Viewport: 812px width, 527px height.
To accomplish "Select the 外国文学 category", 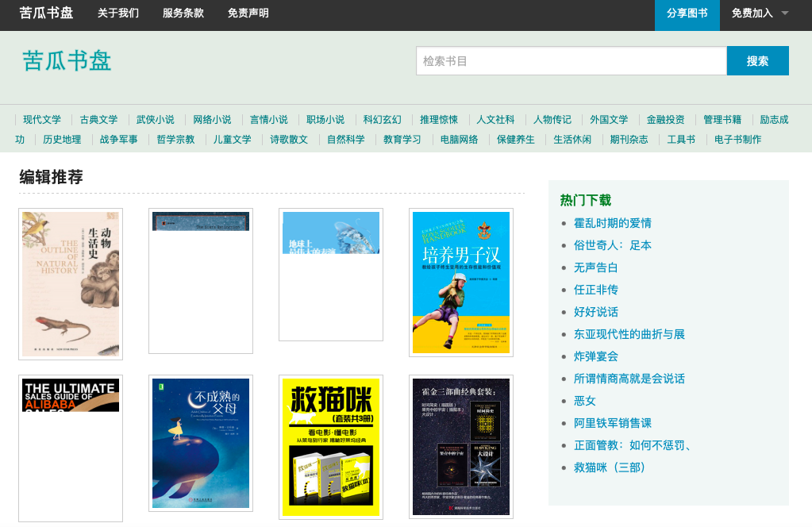I will pyautogui.click(x=609, y=120).
